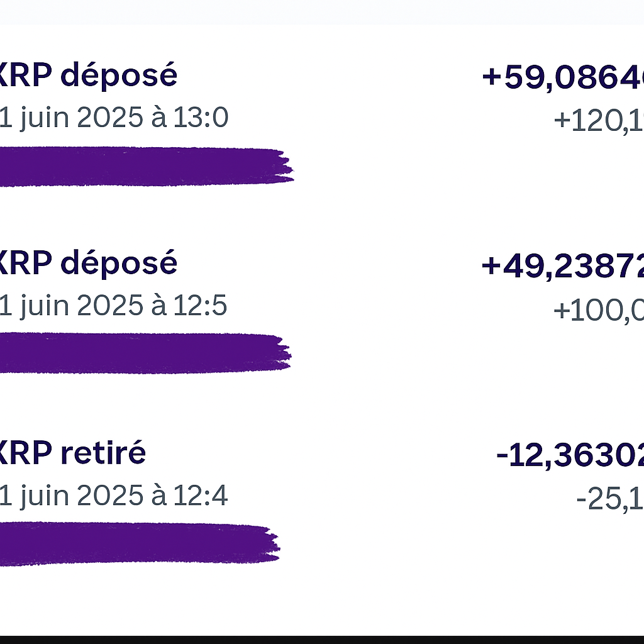Click the purple redacted bar under the 13:0 deposit
Image resolution: width=644 pixels, height=644 pixels.
pyautogui.click(x=146, y=166)
